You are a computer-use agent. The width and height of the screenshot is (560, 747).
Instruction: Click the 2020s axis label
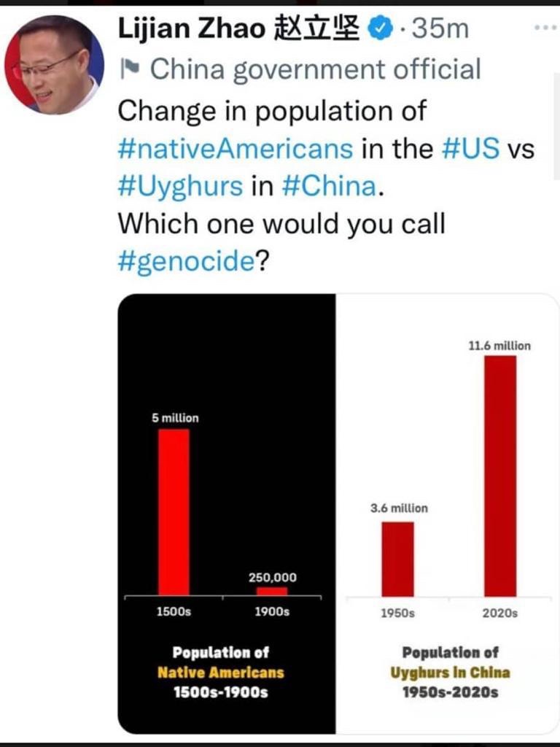coord(499,613)
